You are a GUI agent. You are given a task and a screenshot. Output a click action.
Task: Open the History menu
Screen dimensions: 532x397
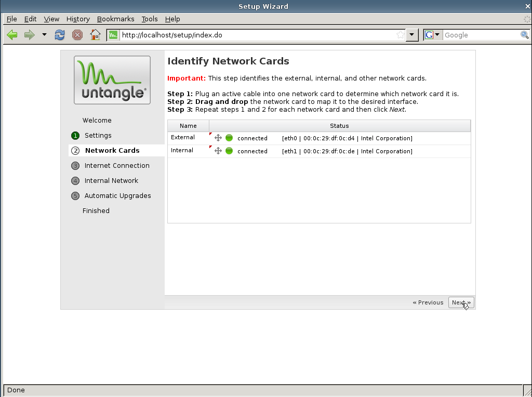(78, 19)
